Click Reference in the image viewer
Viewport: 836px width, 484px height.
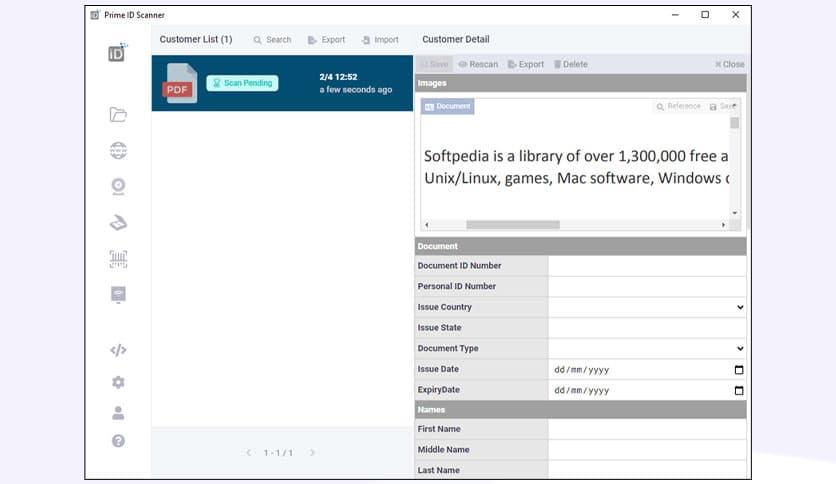[678, 107]
